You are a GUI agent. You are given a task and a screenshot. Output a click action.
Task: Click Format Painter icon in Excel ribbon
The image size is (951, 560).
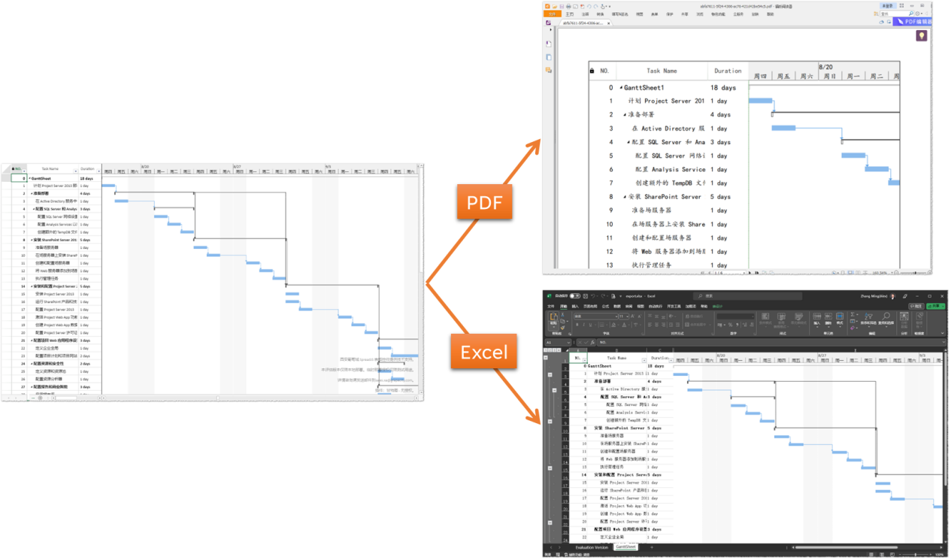(562, 327)
